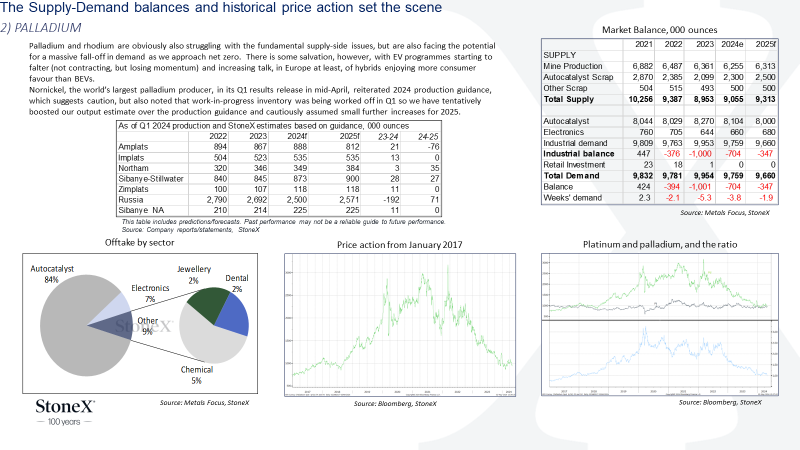Select the 'Other 9%' pie label
The height and width of the screenshot is (450, 800).
(147, 326)
